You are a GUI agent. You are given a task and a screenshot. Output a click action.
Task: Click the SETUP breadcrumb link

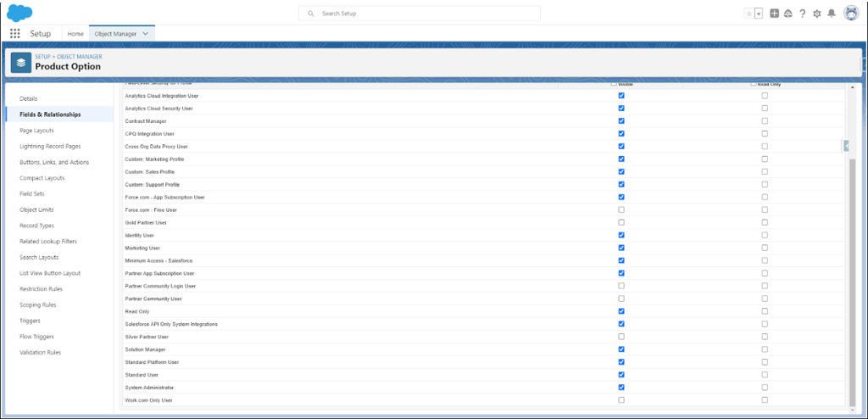click(x=42, y=57)
